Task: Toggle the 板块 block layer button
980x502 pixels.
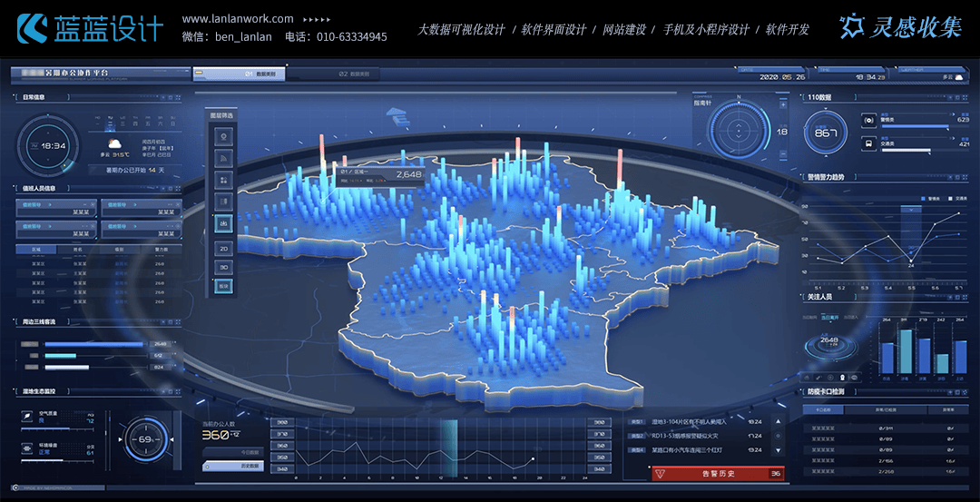Action: point(223,286)
